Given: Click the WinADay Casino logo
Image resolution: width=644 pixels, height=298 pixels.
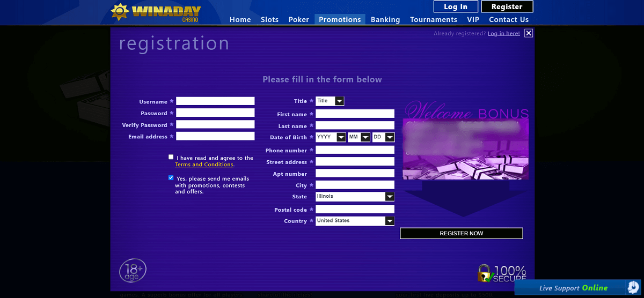Looking at the screenshot, I should tap(156, 12).
